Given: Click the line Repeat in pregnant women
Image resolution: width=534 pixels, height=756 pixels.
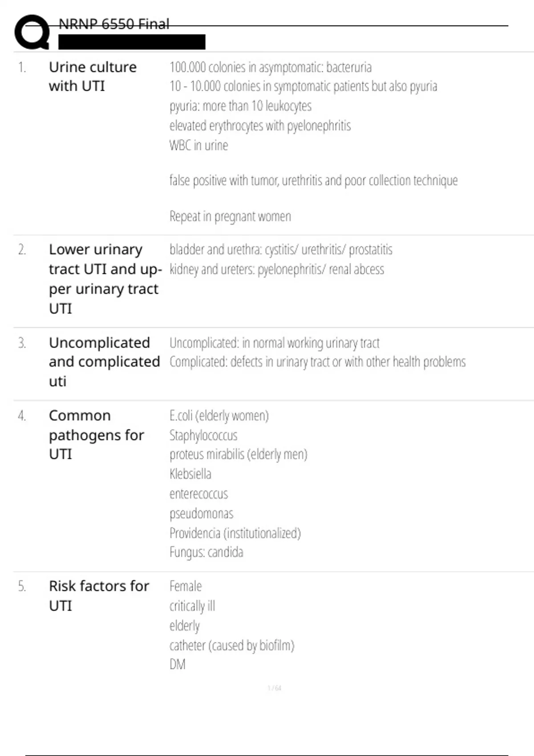Looking at the screenshot, I should click(x=230, y=217).
